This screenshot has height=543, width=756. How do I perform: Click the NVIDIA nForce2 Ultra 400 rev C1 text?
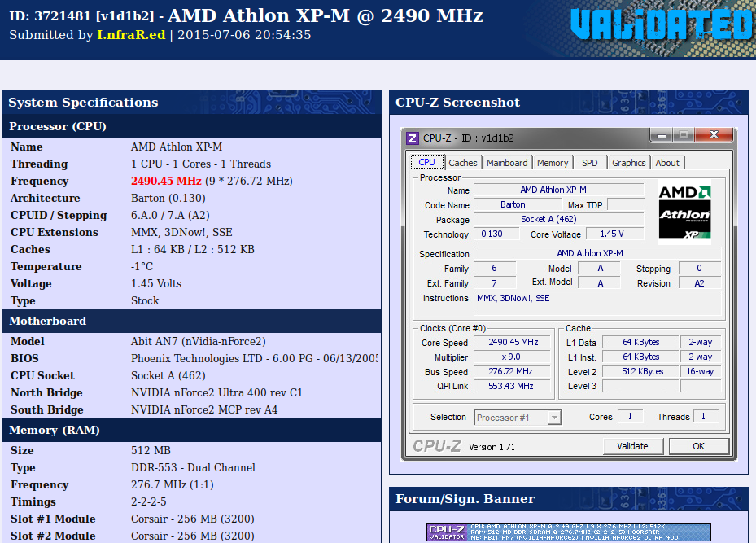point(216,392)
